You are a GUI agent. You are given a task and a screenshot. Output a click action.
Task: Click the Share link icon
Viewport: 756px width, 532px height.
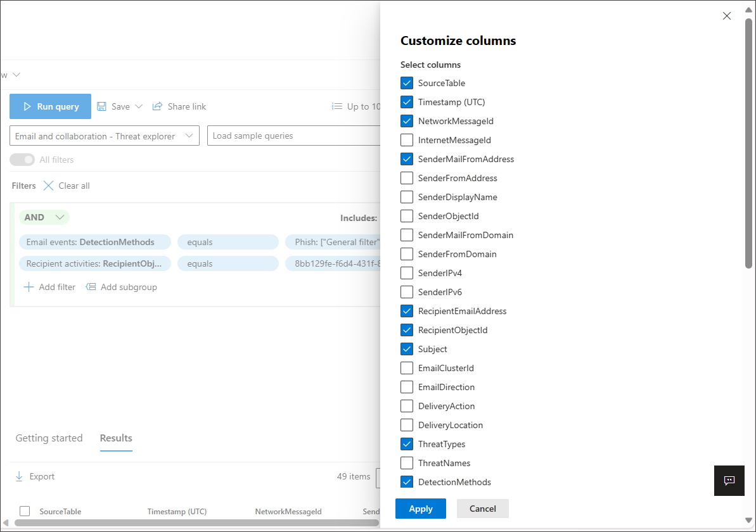(x=157, y=106)
